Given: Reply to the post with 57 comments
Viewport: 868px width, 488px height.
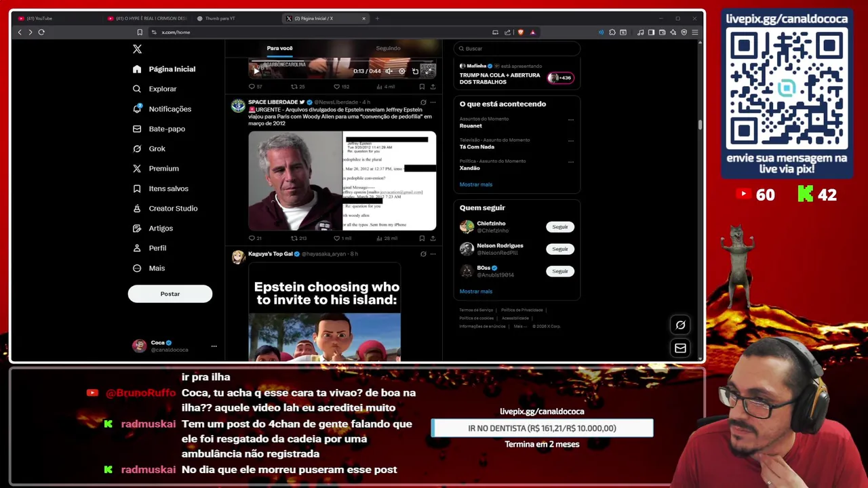Looking at the screenshot, I should [256, 87].
